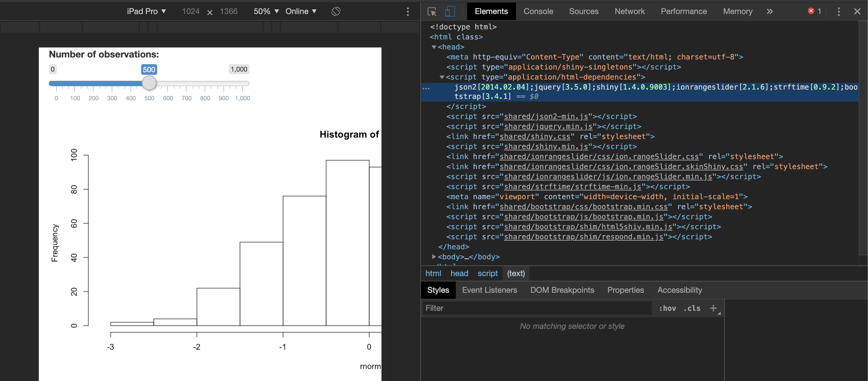Open the shared/json2-min.js link
The width and height of the screenshot is (868, 381).
pos(546,116)
